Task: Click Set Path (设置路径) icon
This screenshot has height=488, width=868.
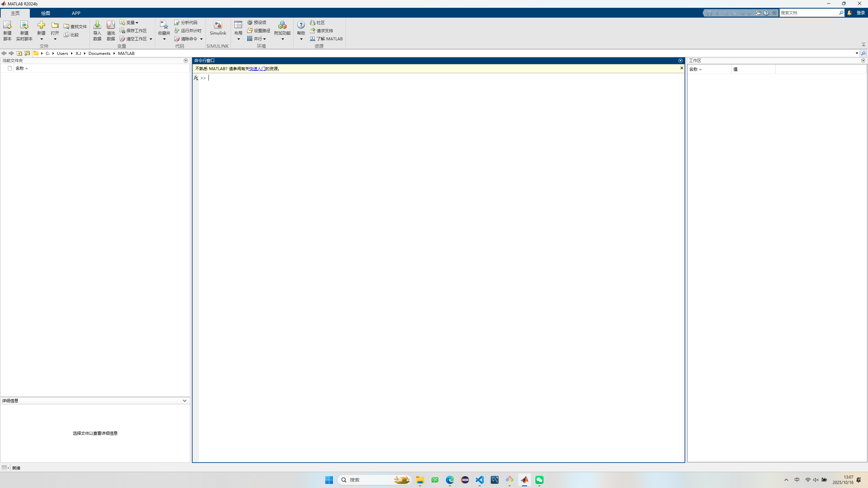Action: point(250,30)
